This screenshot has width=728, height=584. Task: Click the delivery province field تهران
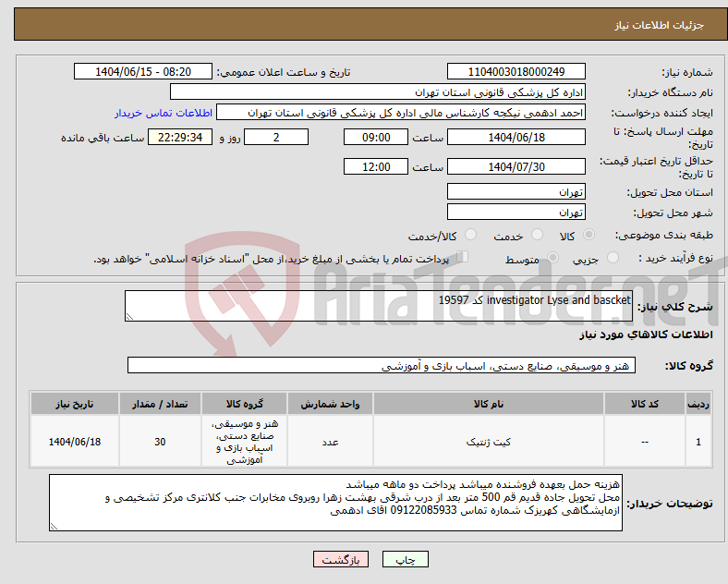click(516, 191)
